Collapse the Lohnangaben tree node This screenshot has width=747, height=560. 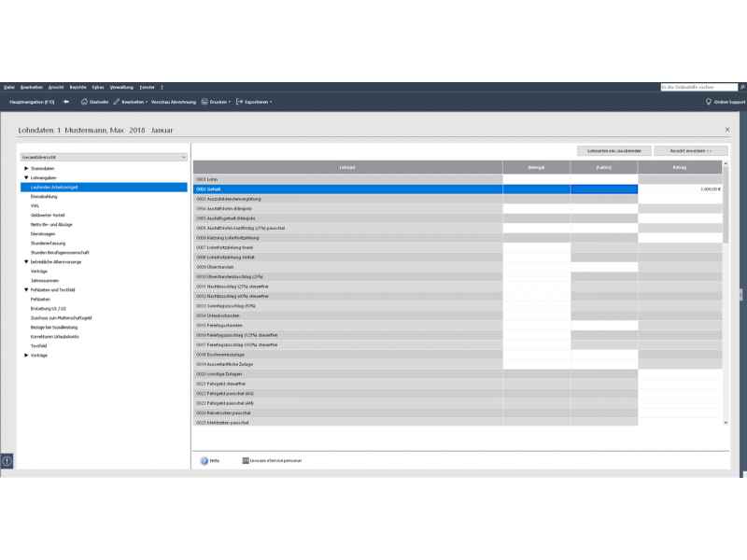point(26,177)
